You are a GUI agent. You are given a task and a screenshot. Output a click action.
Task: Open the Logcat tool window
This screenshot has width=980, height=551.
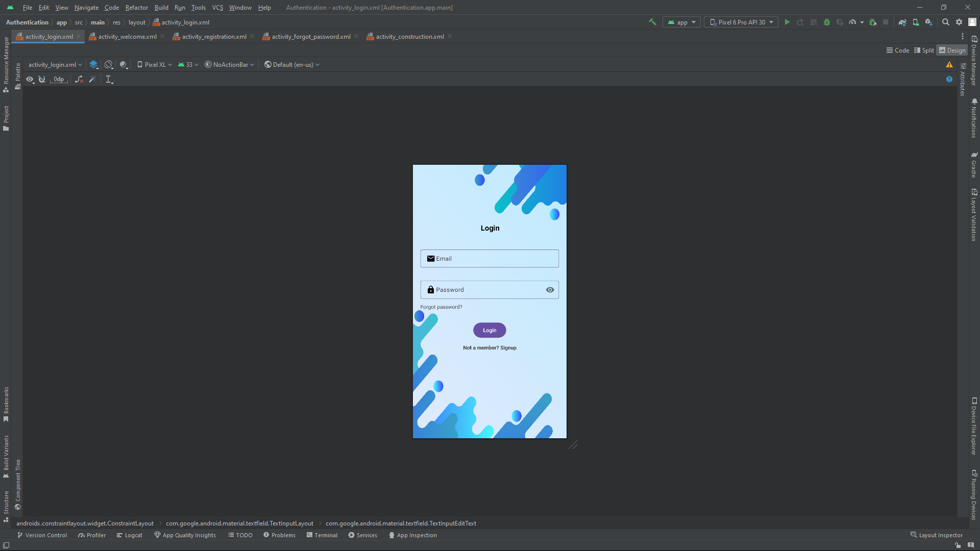129,535
